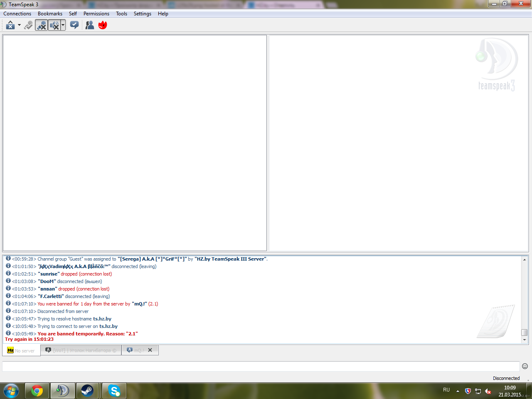Open the emoticon smiley picker
The image size is (532, 399).
[x=525, y=366]
